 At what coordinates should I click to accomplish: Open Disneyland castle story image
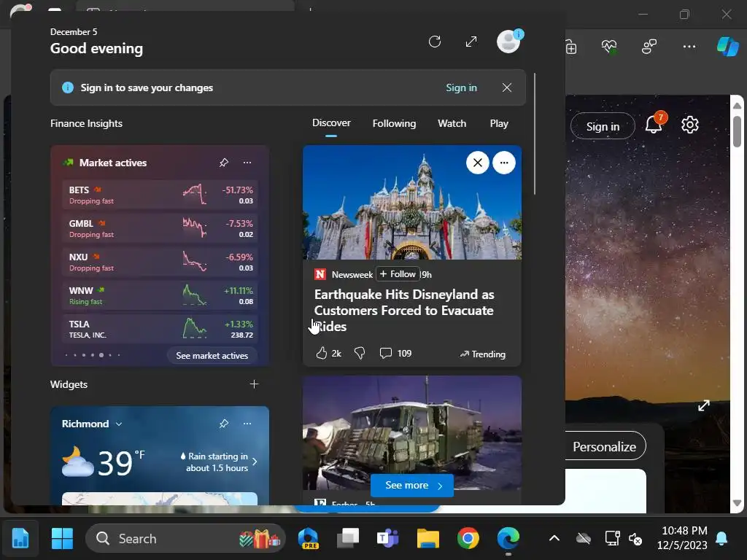pyautogui.click(x=412, y=203)
